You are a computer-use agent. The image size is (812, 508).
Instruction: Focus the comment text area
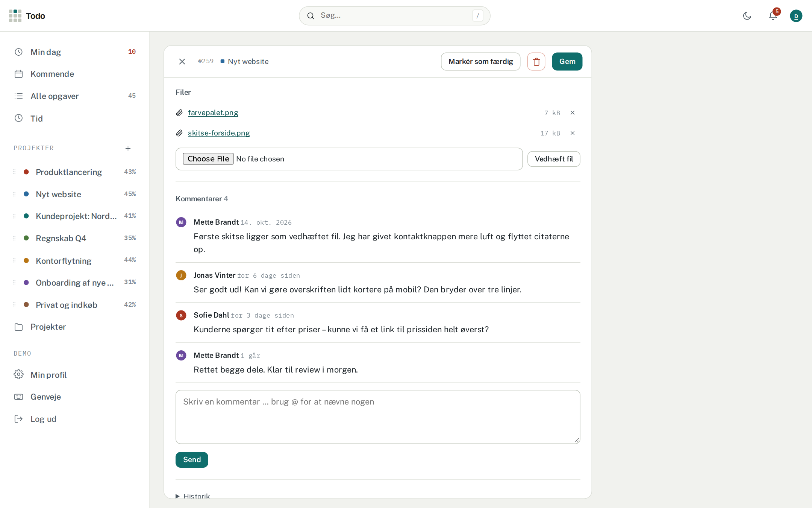click(x=378, y=417)
